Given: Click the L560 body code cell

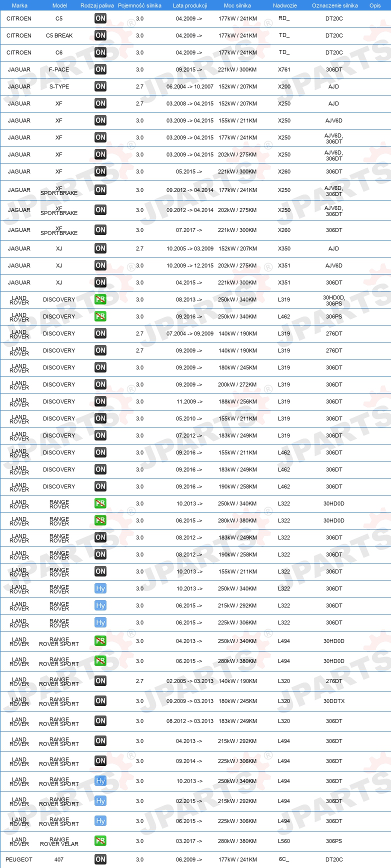Looking at the screenshot, I should click(284, 841).
